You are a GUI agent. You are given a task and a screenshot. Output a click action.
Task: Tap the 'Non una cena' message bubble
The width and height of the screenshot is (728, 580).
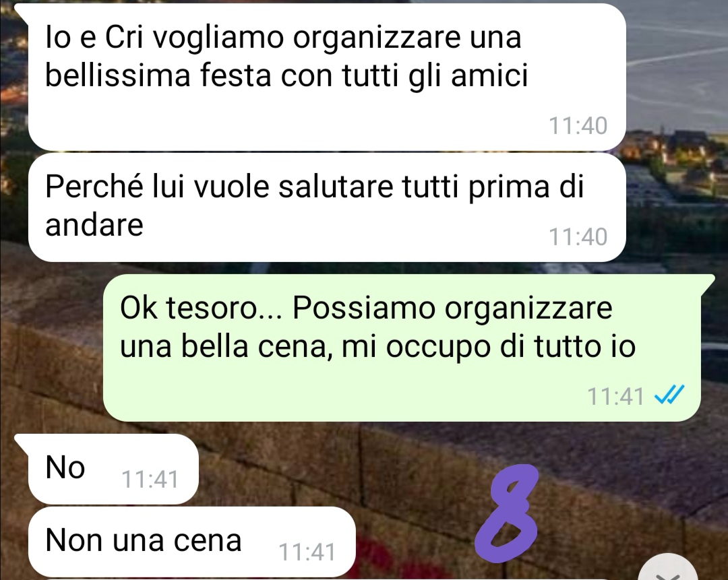tap(191, 542)
